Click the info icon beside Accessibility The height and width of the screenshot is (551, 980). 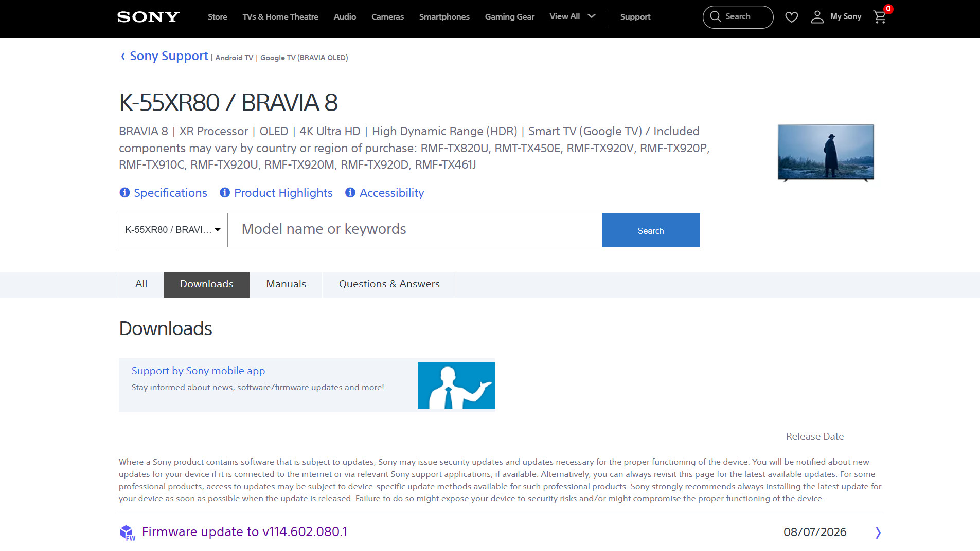pos(350,193)
